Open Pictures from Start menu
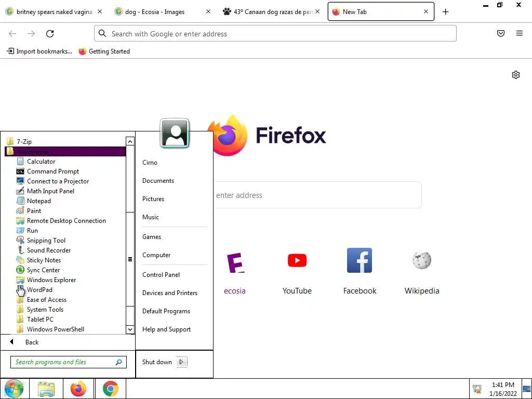This screenshot has height=399, width=532. pos(153,199)
